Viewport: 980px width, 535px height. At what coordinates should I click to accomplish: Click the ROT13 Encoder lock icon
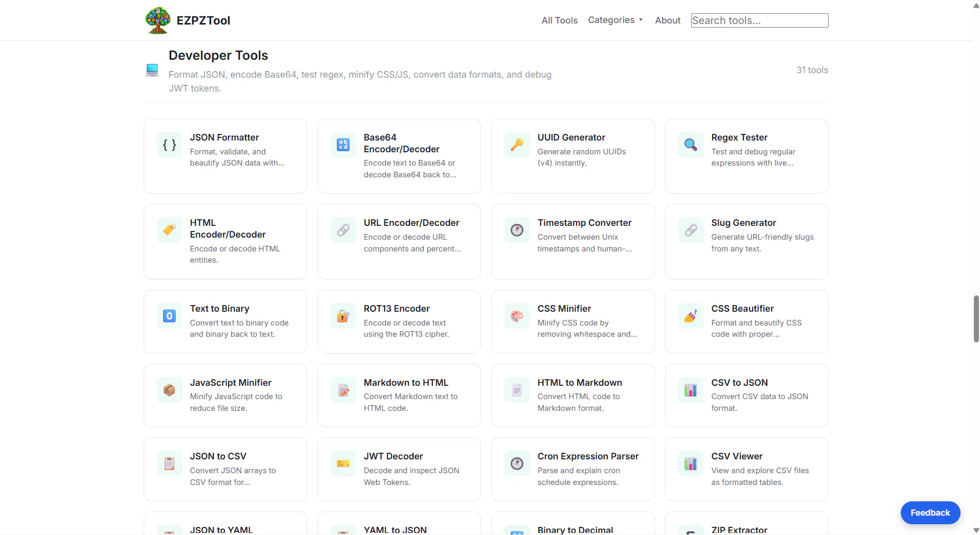click(343, 316)
